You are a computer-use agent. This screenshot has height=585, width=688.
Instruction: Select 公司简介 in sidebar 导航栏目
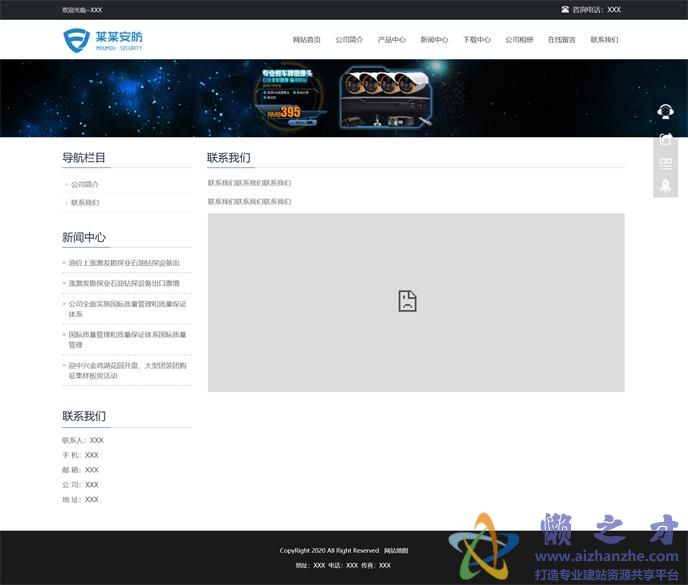(x=85, y=184)
